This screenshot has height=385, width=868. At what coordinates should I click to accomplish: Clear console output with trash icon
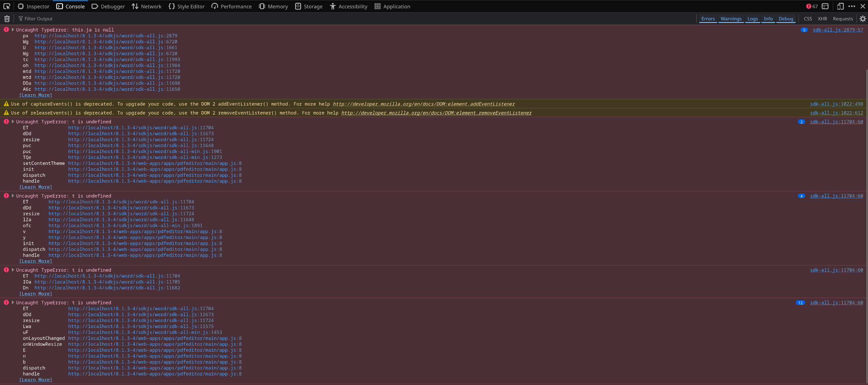tap(7, 19)
